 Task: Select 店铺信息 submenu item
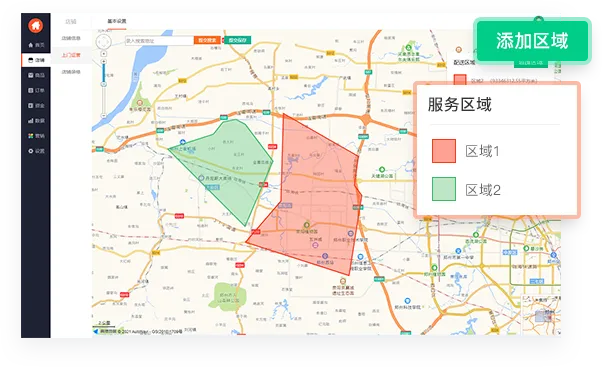coord(71,38)
